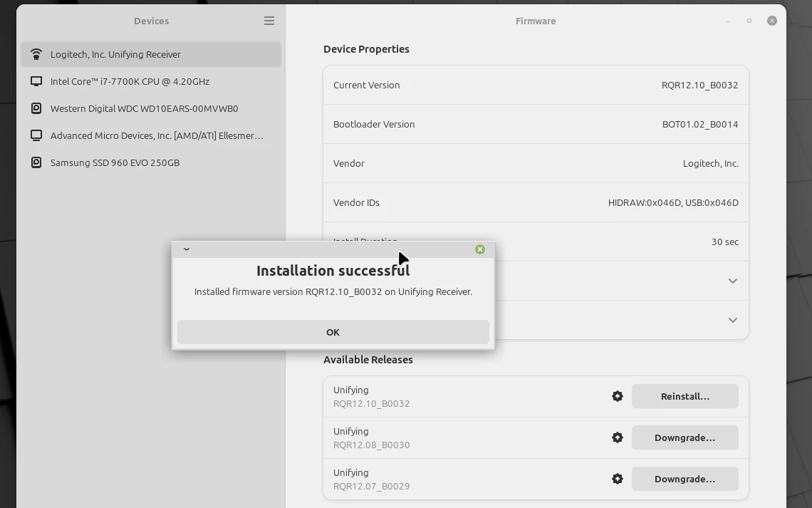Minimize the Firmware window

click(x=727, y=21)
